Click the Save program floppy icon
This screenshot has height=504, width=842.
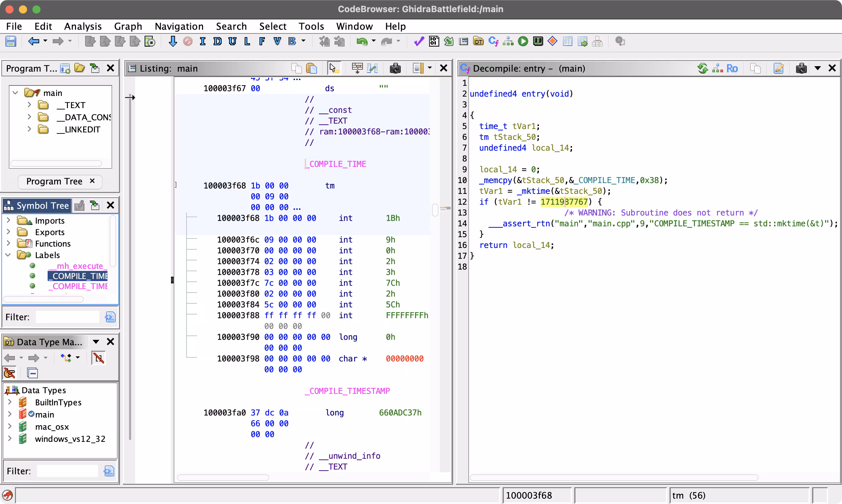coord(11,42)
